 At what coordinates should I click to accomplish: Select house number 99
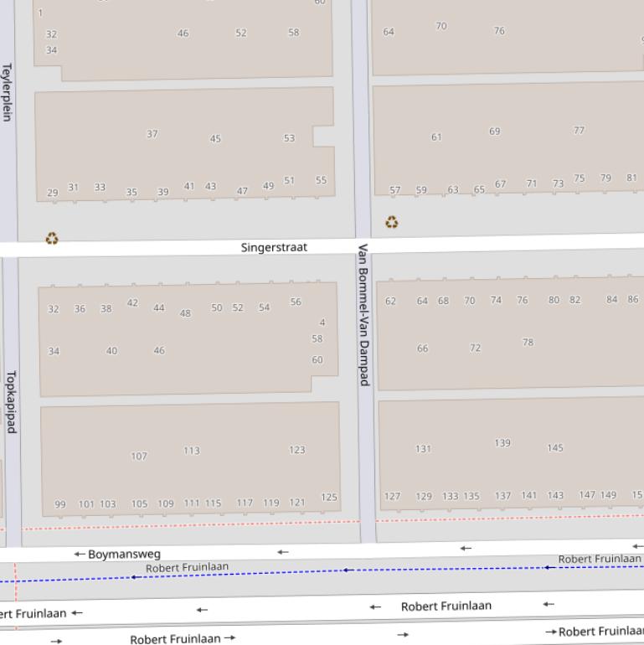60,504
